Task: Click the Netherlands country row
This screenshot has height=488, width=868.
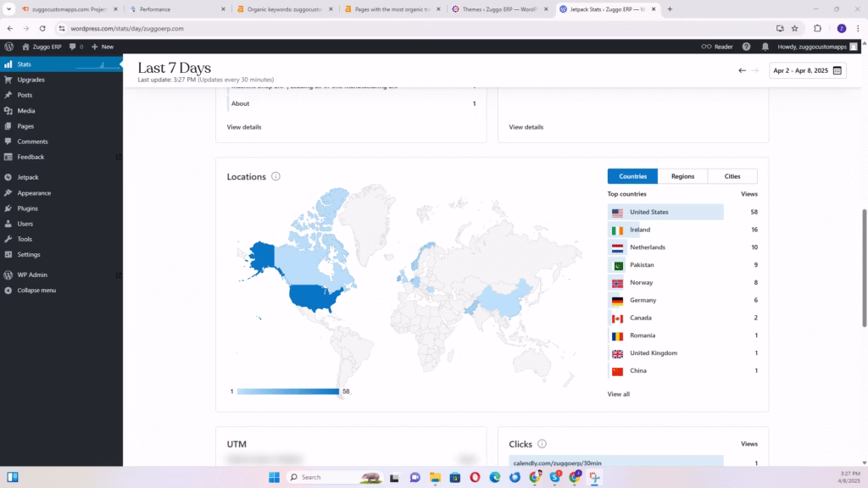Action: (682, 247)
